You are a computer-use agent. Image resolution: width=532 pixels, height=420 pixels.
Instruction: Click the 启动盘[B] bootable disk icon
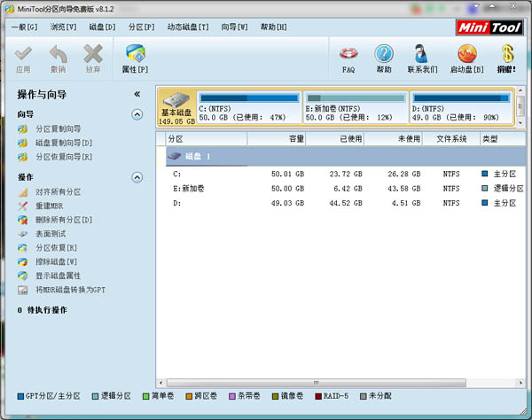[x=467, y=53]
